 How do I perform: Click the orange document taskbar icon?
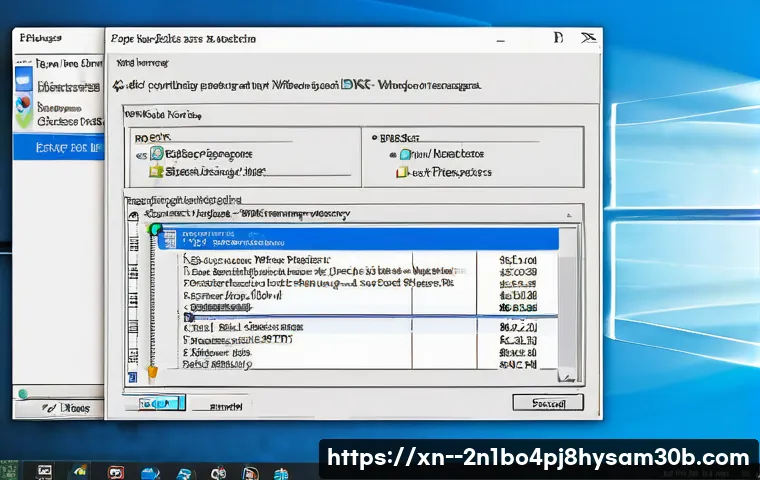click(251, 473)
